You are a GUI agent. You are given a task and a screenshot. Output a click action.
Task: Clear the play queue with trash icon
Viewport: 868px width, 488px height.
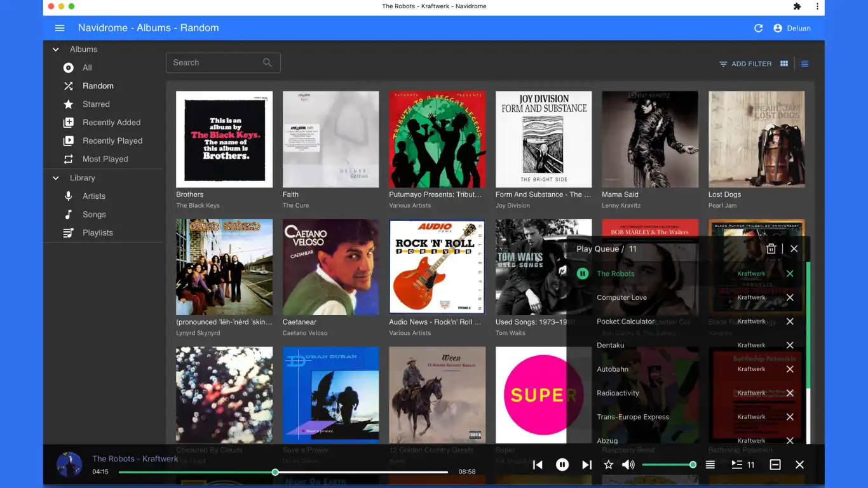(x=771, y=249)
